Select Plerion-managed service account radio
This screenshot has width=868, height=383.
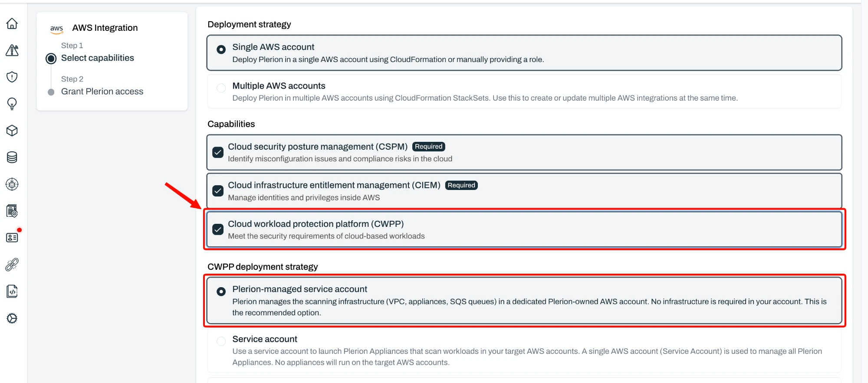coord(221,291)
